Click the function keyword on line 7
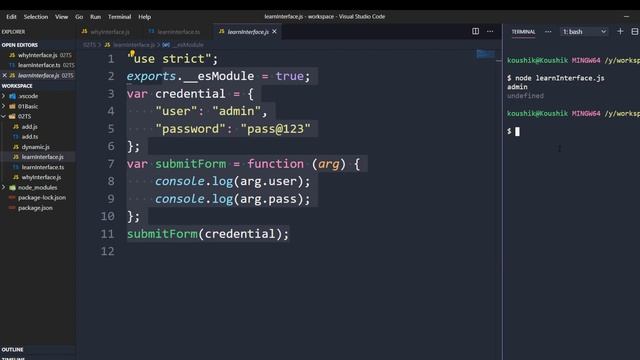This screenshot has height=360, width=640. [x=275, y=164]
